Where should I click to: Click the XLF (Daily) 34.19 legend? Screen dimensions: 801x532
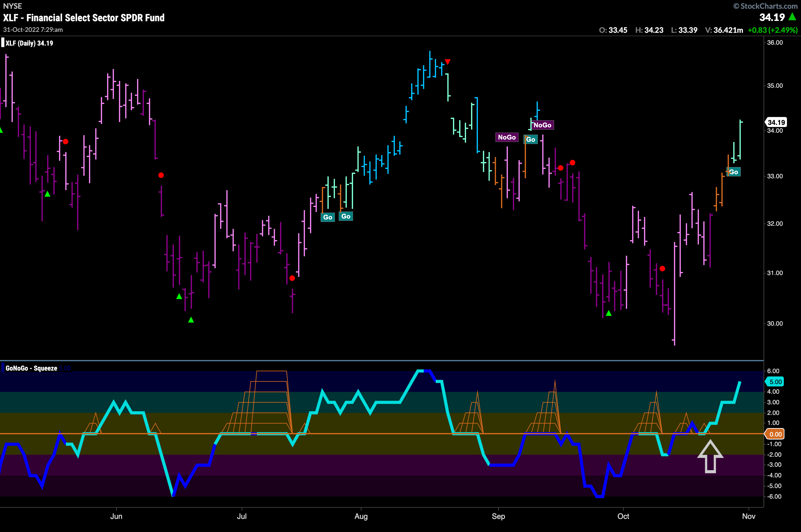tap(29, 43)
